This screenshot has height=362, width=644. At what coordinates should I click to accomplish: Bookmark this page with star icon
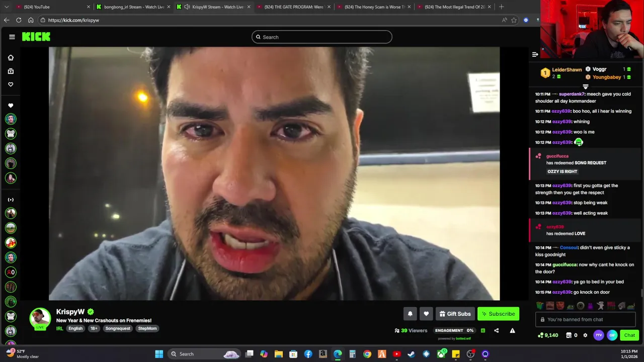[x=514, y=20]
